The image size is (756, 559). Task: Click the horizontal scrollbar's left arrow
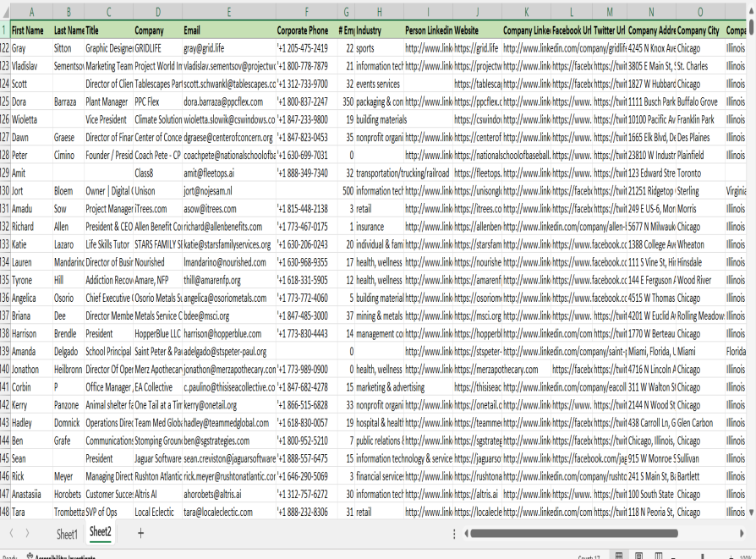[466, 534]
